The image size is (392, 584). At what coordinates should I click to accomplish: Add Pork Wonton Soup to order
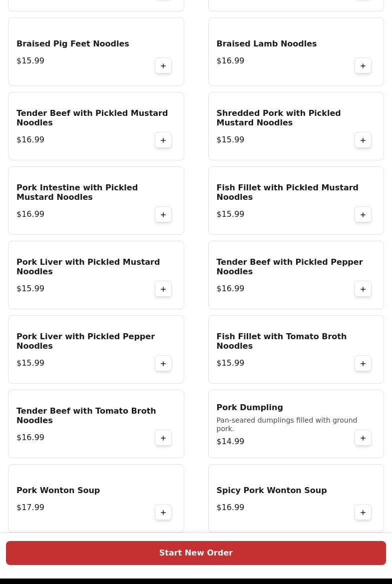point(163,513)
